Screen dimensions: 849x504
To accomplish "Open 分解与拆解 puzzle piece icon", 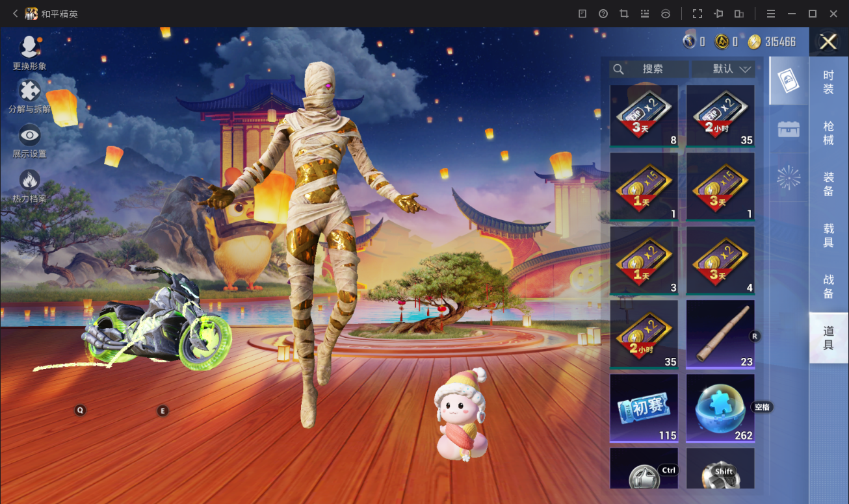I will pyautogui.click(x=29, y=92).
